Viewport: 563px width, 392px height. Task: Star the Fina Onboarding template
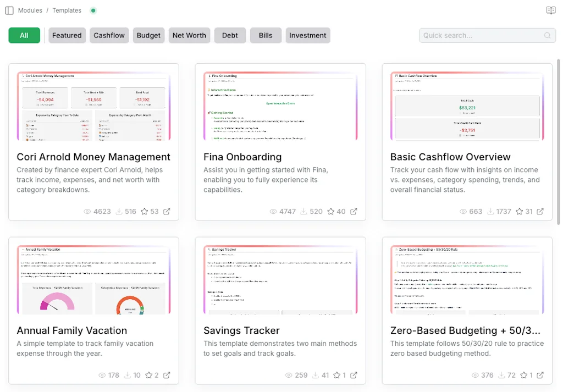331,211
